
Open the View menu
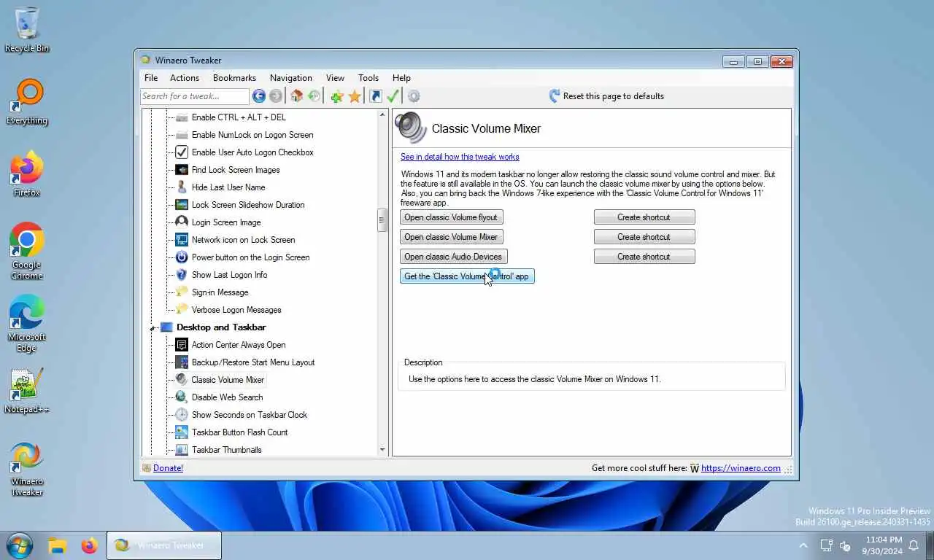335,78
